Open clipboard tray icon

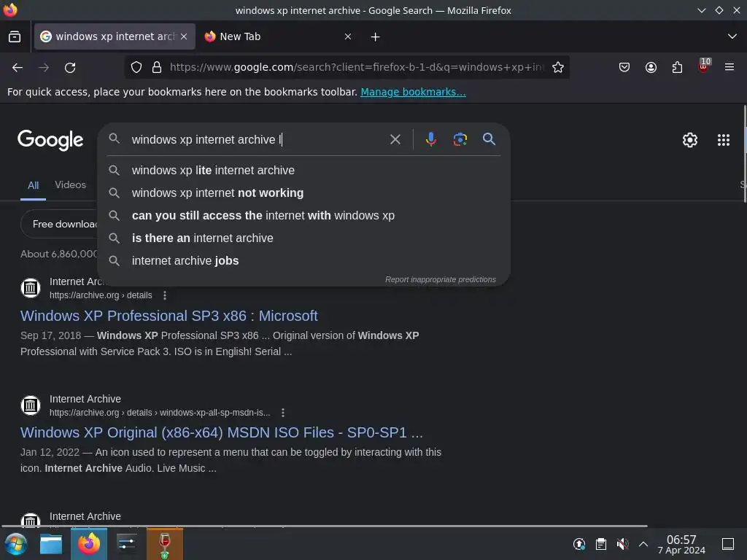pyautogui.click(x=601, y=544)
